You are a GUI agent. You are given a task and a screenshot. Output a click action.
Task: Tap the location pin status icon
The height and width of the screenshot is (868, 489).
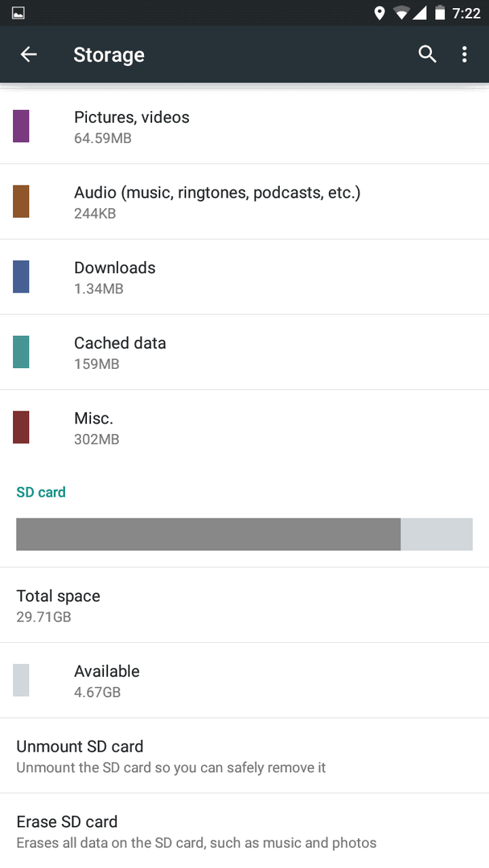click(380, 13)
